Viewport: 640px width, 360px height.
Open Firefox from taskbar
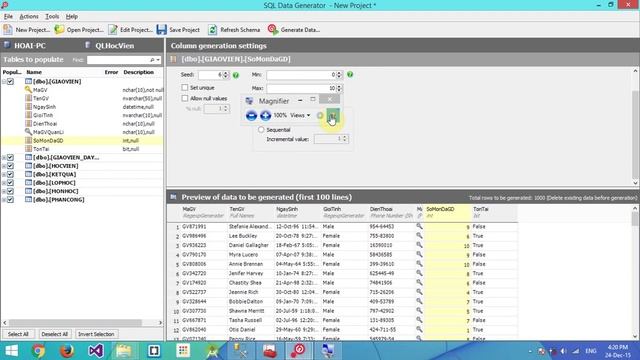67,351
